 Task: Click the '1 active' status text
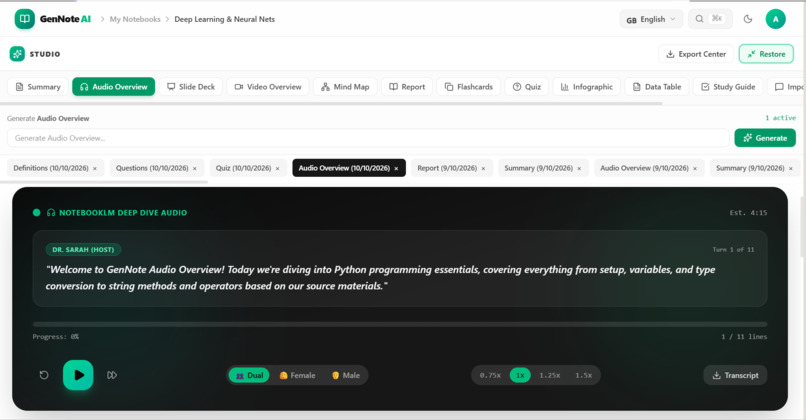(x=780, y=118)
